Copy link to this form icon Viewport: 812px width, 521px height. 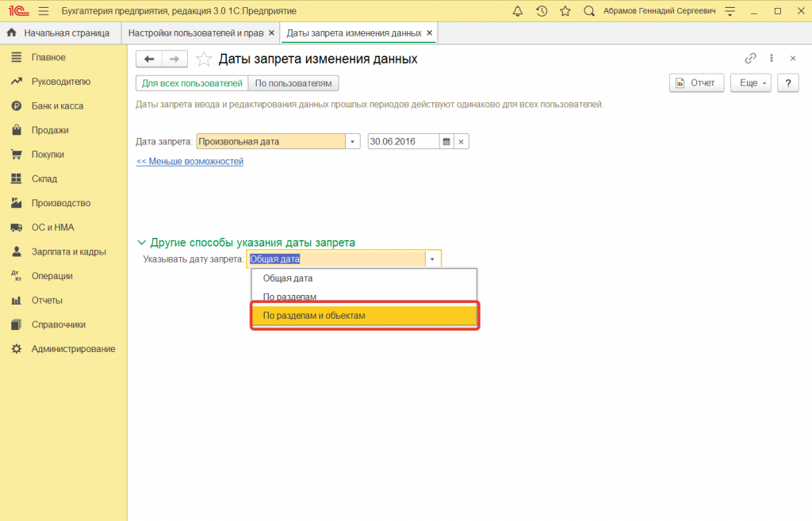pyautogui.click(x=750, y=59)
